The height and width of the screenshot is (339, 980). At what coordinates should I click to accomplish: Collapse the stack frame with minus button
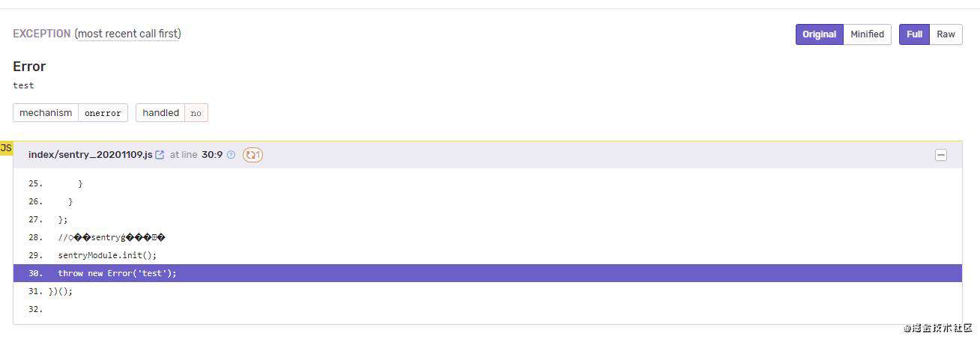[x=941, y=155]
